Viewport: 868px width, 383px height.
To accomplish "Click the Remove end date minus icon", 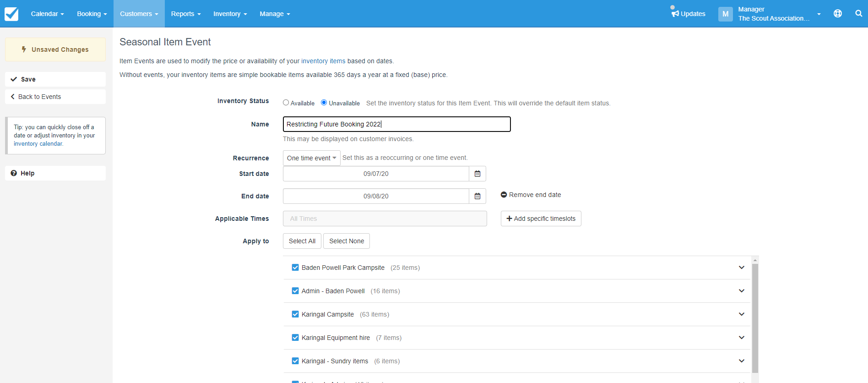I will click(504, 195).
